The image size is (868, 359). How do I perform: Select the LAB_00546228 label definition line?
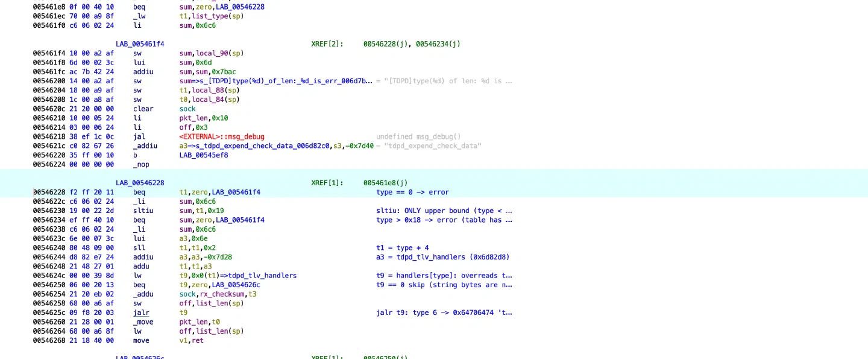coord(140,183)
